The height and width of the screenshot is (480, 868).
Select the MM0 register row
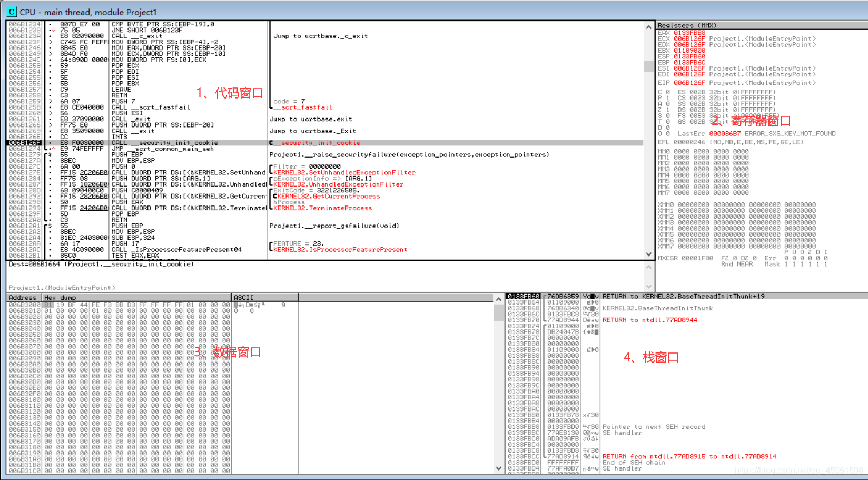[x=703, y=151]
